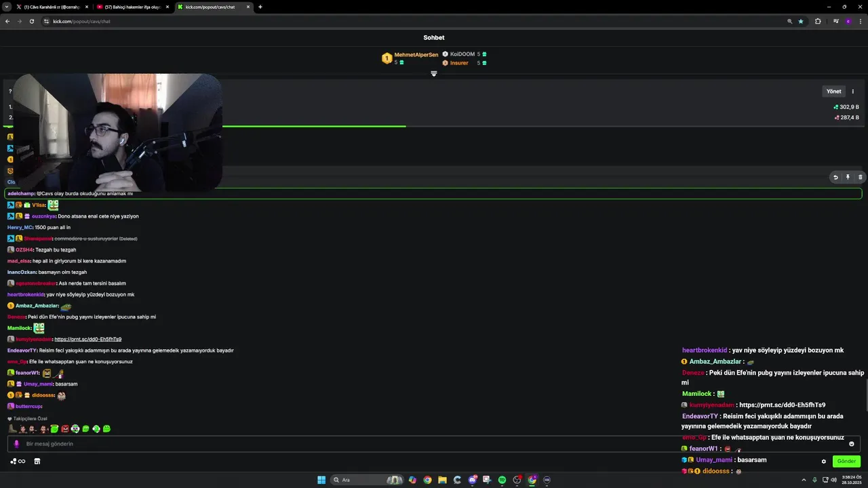Click the Yönet manage button
Viewport: 868px width, 488px height.
(x=833, y=91)
